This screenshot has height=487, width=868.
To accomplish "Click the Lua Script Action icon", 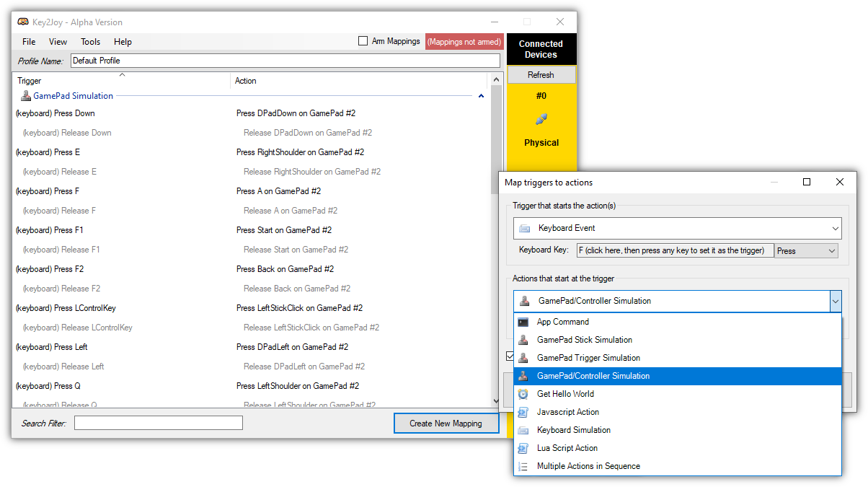I will pos(523,448).
